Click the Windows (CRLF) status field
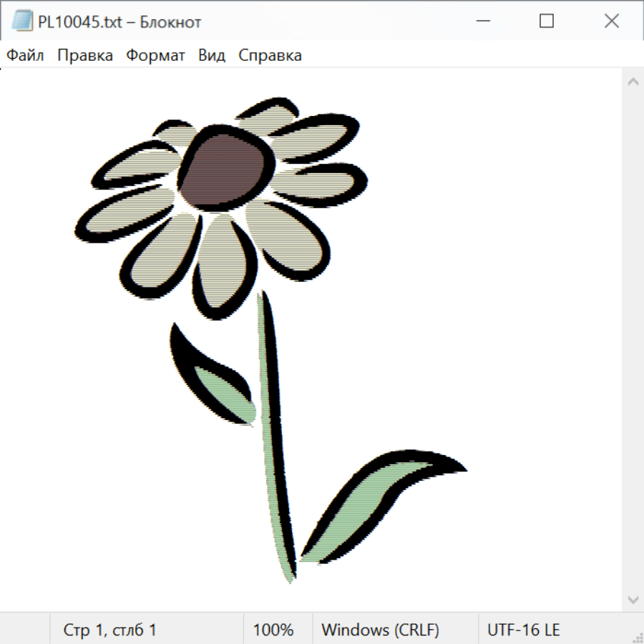 (x=380, y=630)
